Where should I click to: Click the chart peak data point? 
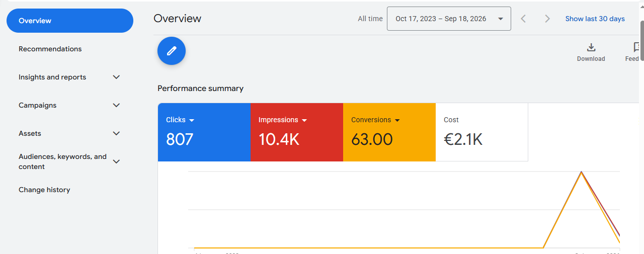pyautogui.click(x=582, y=172)
